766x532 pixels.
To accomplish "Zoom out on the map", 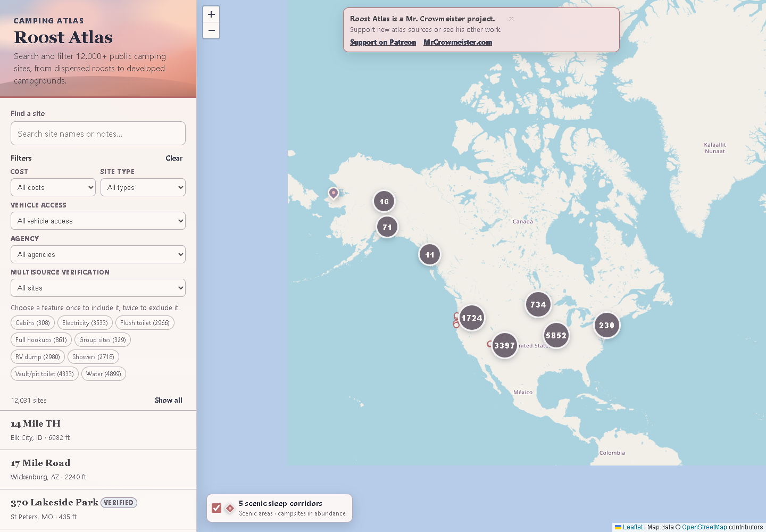I will point(211,30).
